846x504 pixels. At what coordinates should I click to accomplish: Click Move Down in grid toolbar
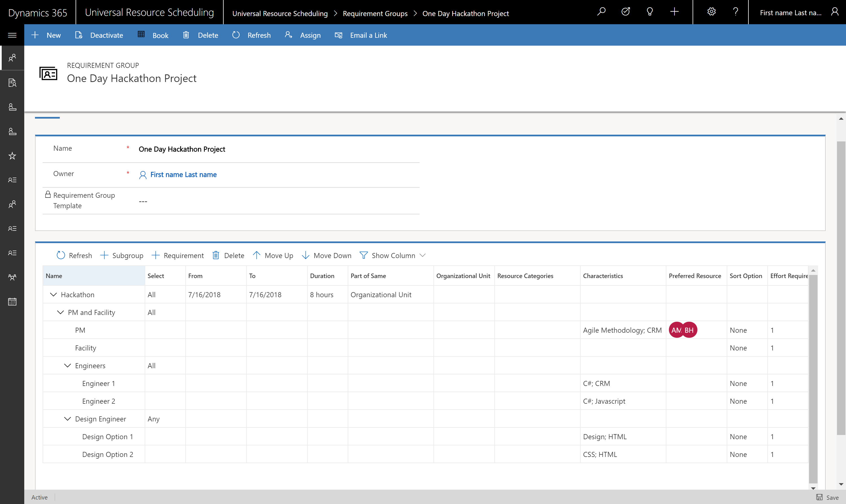coord(327,256)
